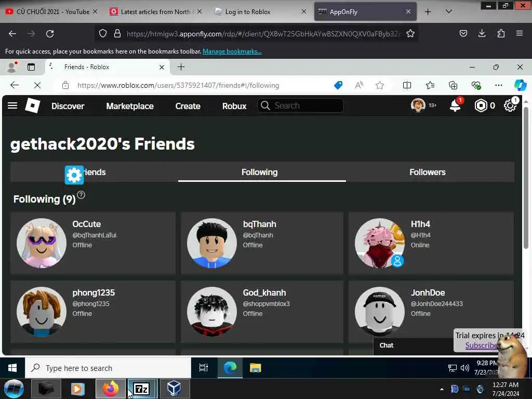Click the user avatar in Roblox navbar
This screenshot has width=532, height=399.
point(418,105)
